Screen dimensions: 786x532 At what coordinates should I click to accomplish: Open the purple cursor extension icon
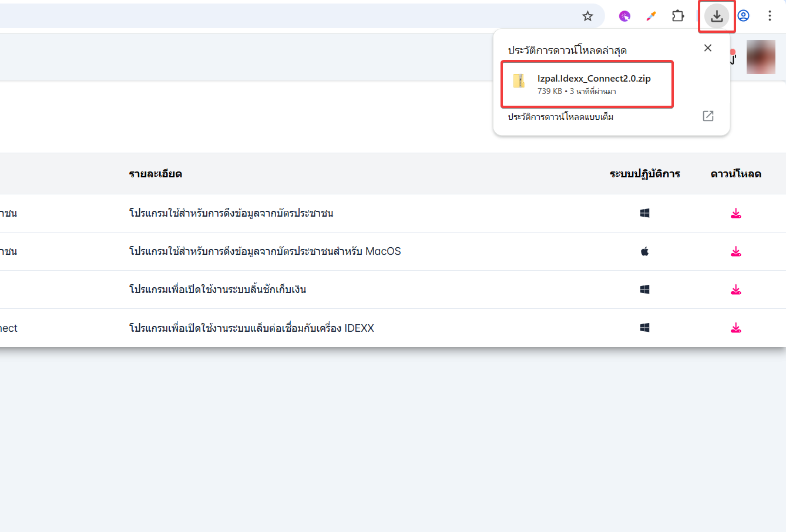[x=624, y=16]
